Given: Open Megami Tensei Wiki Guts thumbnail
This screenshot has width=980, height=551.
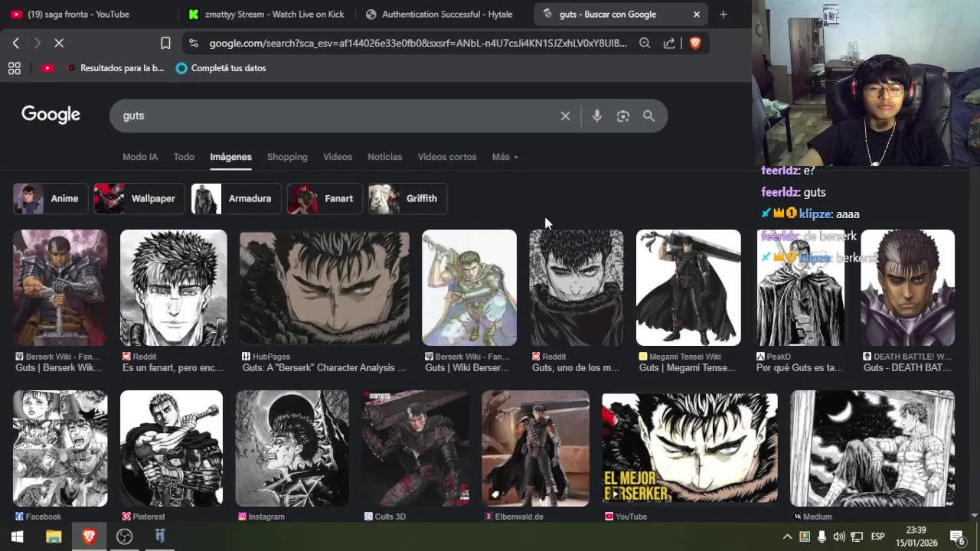Looking at the screenshot, I should (x=688, y=288).
